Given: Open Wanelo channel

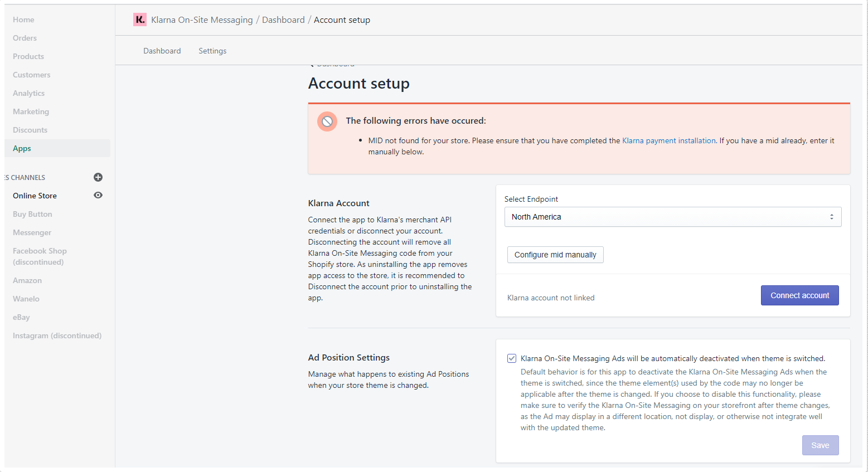Looking at the screenshot, I should point(26,299).
